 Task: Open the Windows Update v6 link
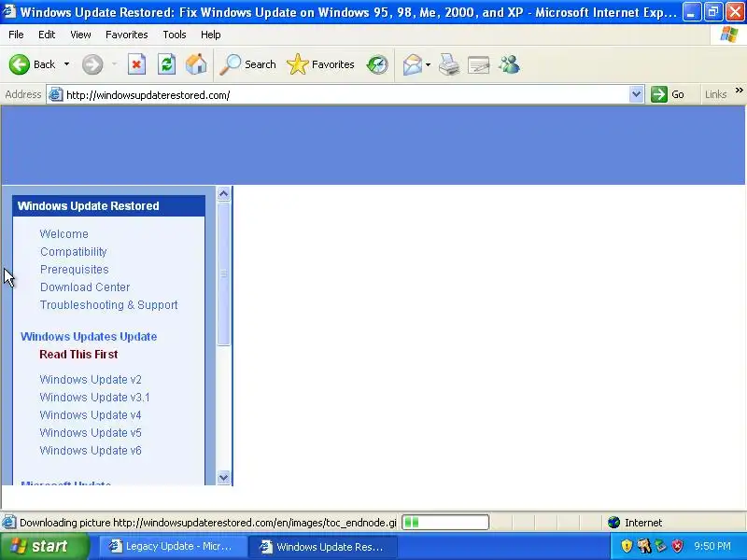(91, 450)
